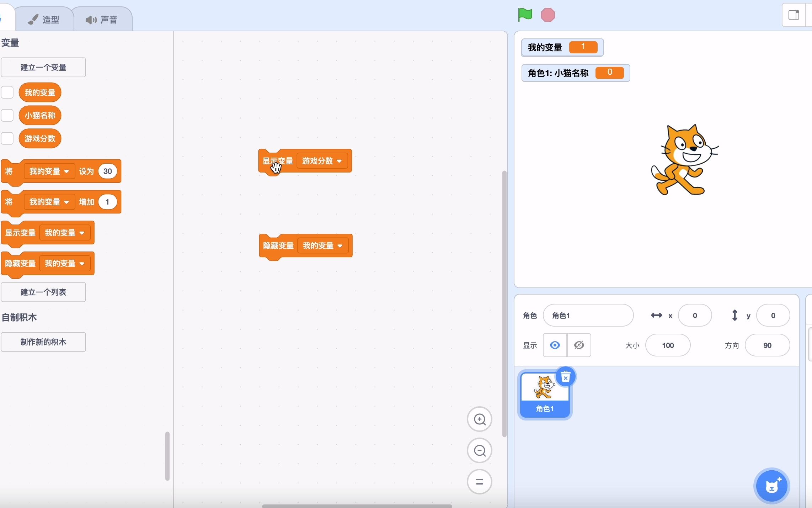Zoom in the code workspace

coord(479,419)
